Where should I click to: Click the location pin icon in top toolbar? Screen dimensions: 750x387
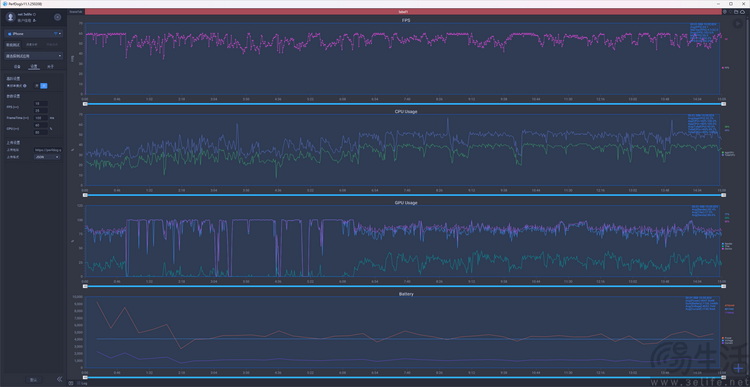725,12
